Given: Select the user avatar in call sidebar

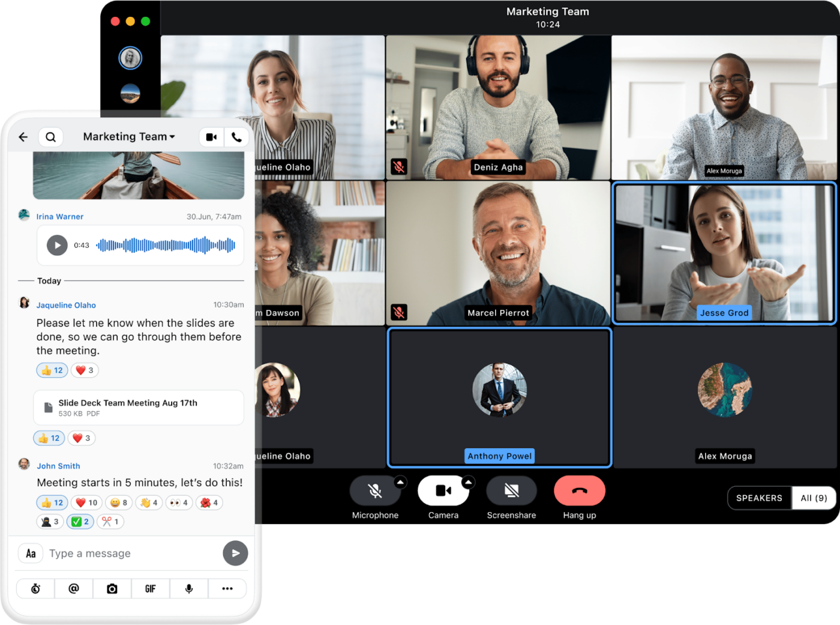Looking at the screenshot, I should (130, 58).
